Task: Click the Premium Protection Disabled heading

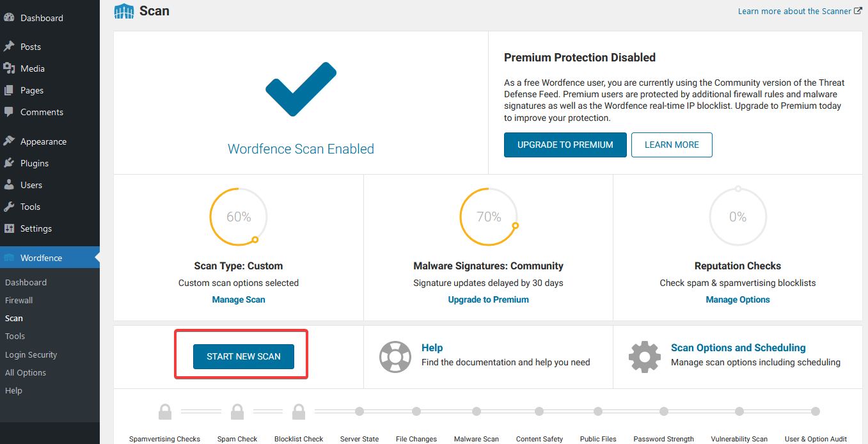Action: [x=580, y=58]
